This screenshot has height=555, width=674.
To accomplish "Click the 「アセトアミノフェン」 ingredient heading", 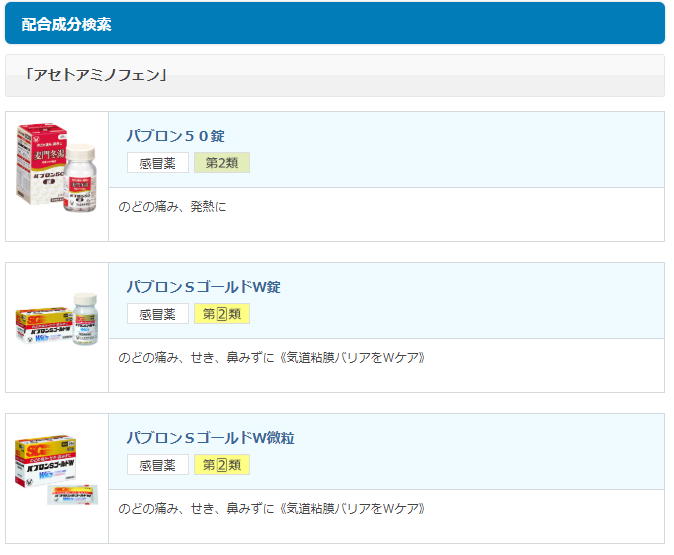I will (x=95, y=75).
